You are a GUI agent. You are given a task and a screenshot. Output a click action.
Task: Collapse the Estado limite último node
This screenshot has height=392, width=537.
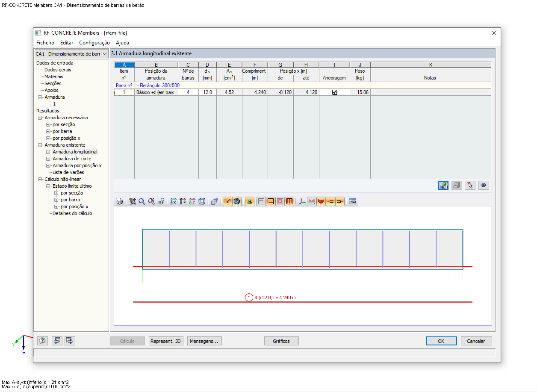coord(48,186)
